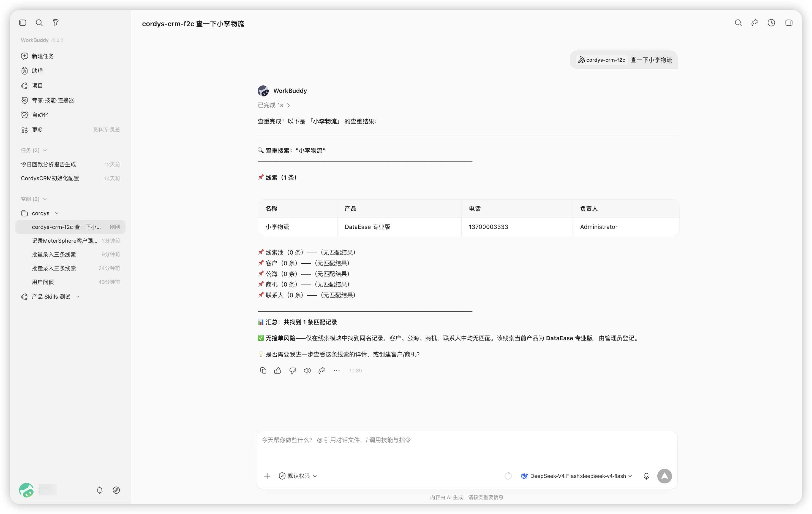Open more options ellipsis under reply
The image size is (812, 514).
337,370
